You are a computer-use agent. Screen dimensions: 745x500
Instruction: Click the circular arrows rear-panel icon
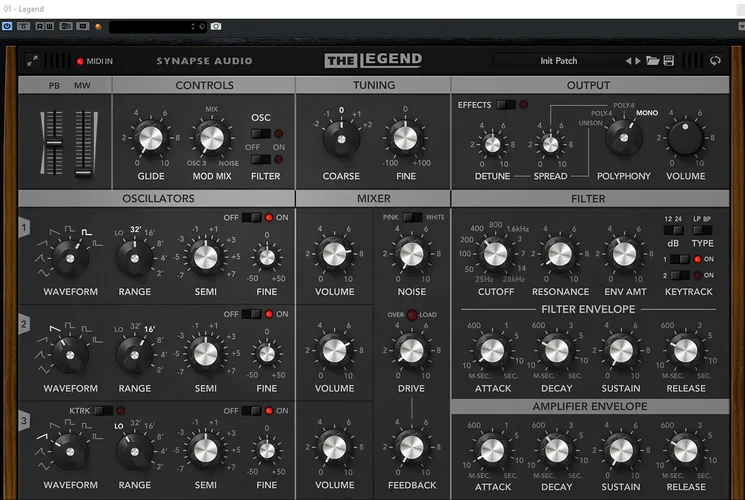[x=715, y=60]
